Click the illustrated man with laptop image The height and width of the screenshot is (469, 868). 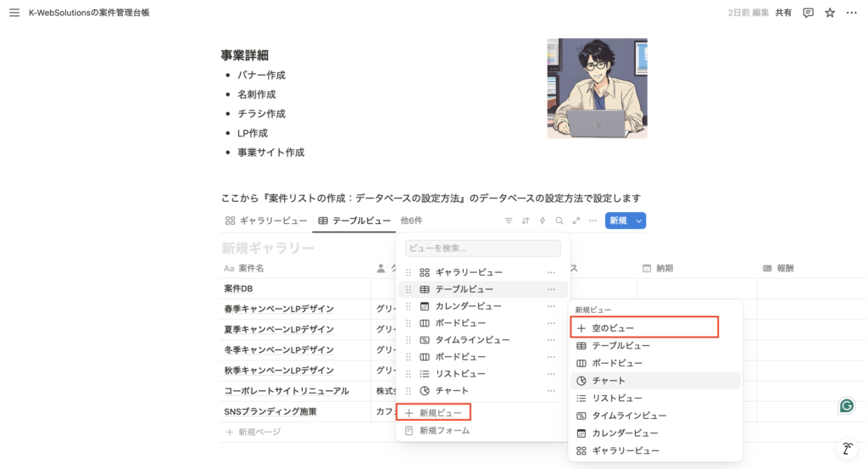click(597, 88)
